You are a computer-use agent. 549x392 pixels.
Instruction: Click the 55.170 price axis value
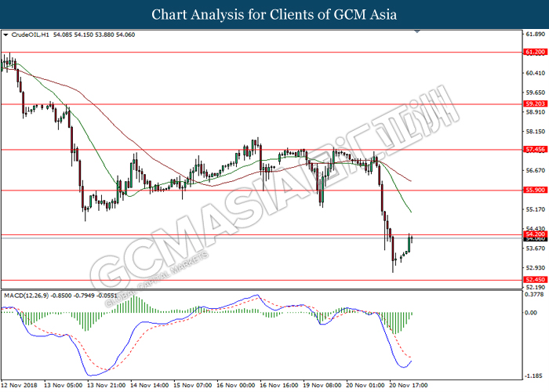(x=536, y=209)
